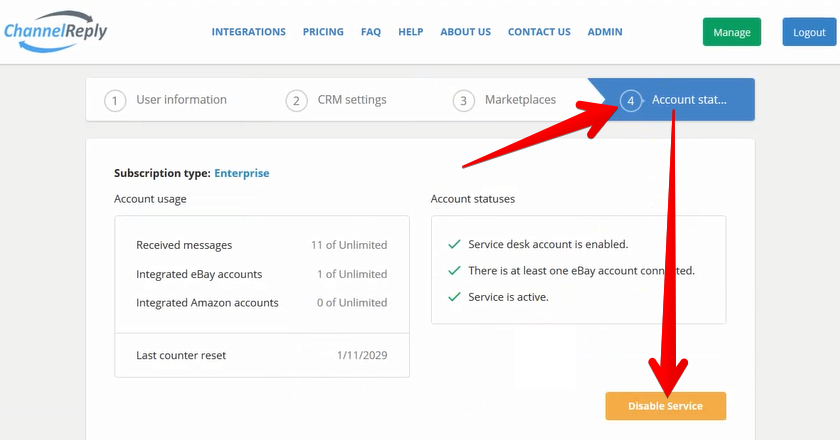This screenshot has width=840, height=440.
Task: Click the 'Account usage' heading
Action: pyautogui.click(x=150, y=199)
